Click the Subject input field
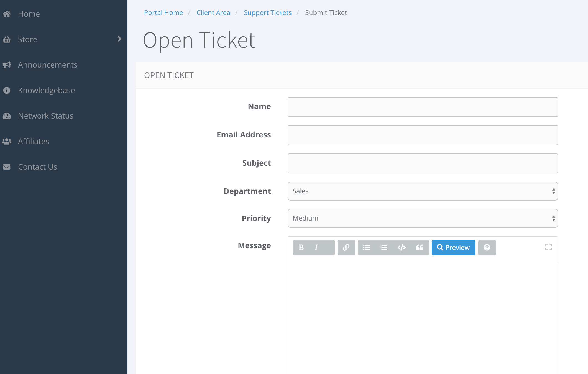Image resolution: width=588 pixels, height=374 pixels. tap(422, 163)
